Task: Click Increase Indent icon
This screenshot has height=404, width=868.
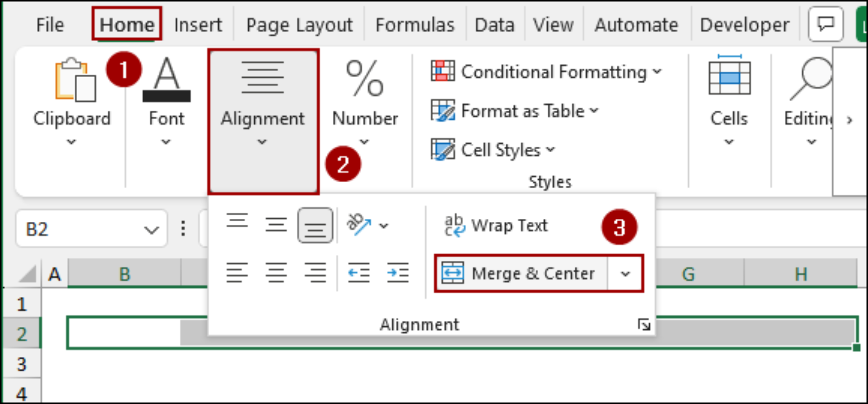Action: tap(398, 273)
